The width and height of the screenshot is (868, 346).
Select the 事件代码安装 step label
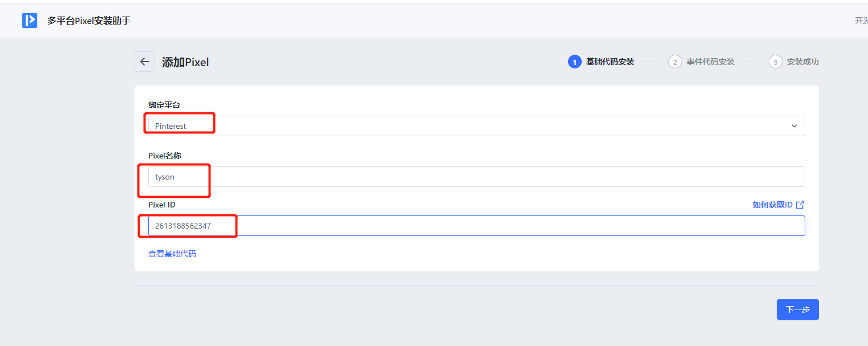click(x=710, y=62)
